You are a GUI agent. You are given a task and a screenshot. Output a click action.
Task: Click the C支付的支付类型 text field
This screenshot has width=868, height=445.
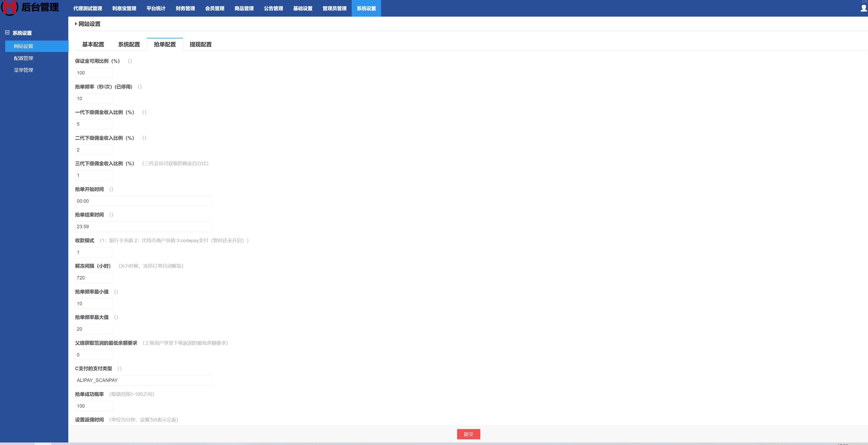tap(143, 380)
